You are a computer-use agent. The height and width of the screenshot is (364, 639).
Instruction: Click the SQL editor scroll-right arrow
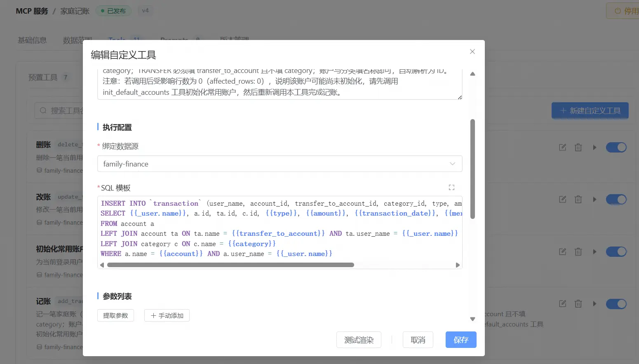click(x=458, y=265)
